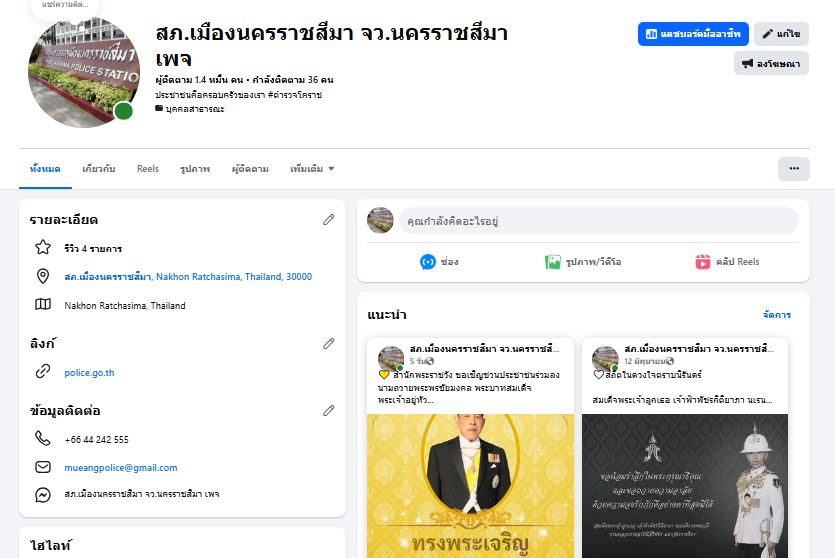The image size is (835, 558).
Task: Click the ไฮไลท์ section heading
Action: (x=51, y=545)
